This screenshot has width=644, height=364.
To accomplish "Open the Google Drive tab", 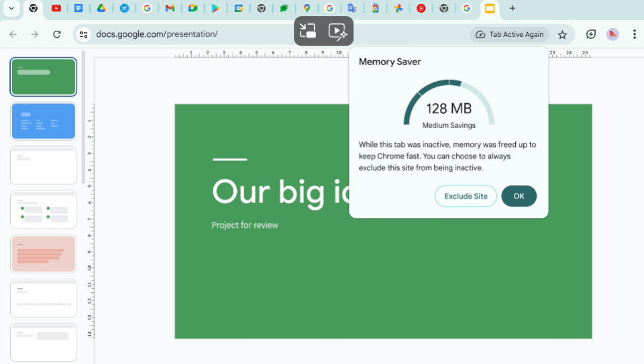I will 101,9.
